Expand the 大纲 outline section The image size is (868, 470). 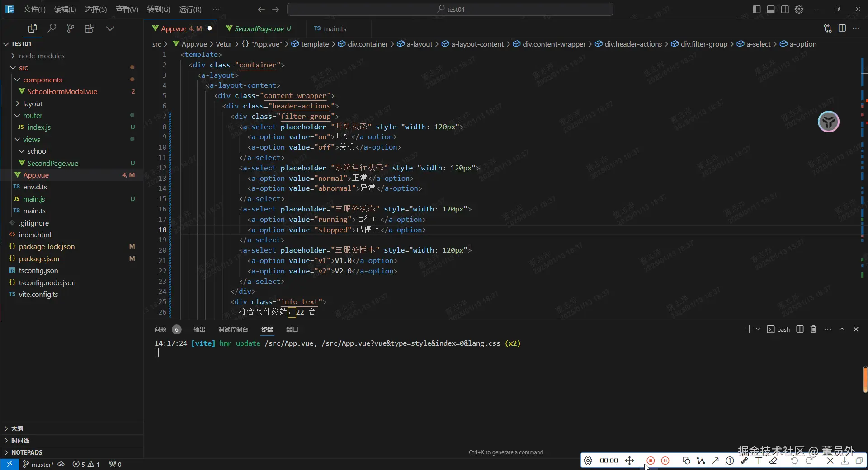(x=72, y=428)
